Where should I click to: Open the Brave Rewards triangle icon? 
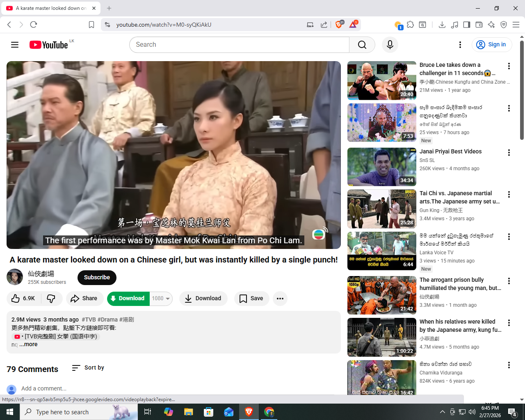353,25
